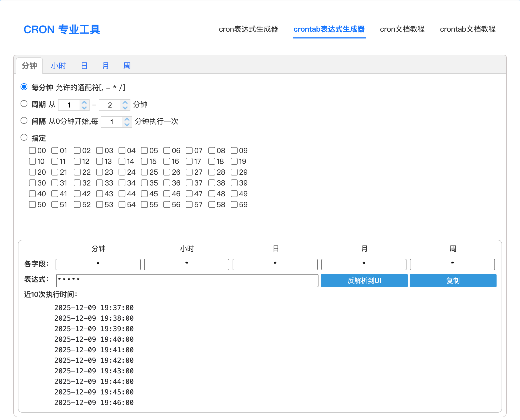Check the minute 05 checkbox
Viewport: 520px width, 420px height.
coord(144,150)
